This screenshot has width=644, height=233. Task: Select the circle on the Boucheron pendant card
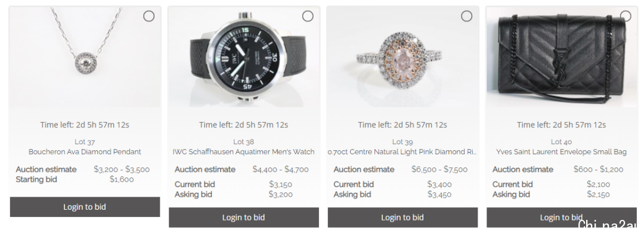pyautogui.click(x=148, y=16)
